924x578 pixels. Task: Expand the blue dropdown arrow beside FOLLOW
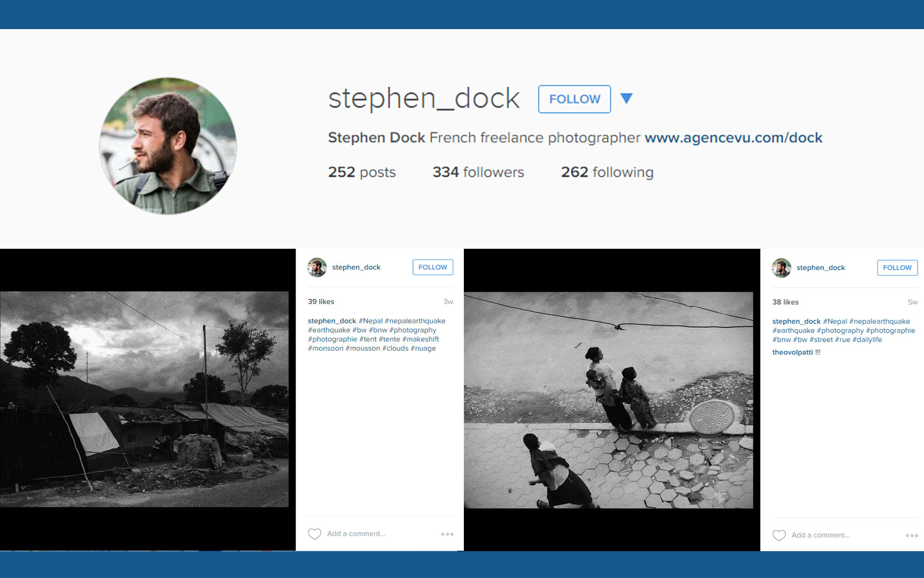(x=626, y=98)
